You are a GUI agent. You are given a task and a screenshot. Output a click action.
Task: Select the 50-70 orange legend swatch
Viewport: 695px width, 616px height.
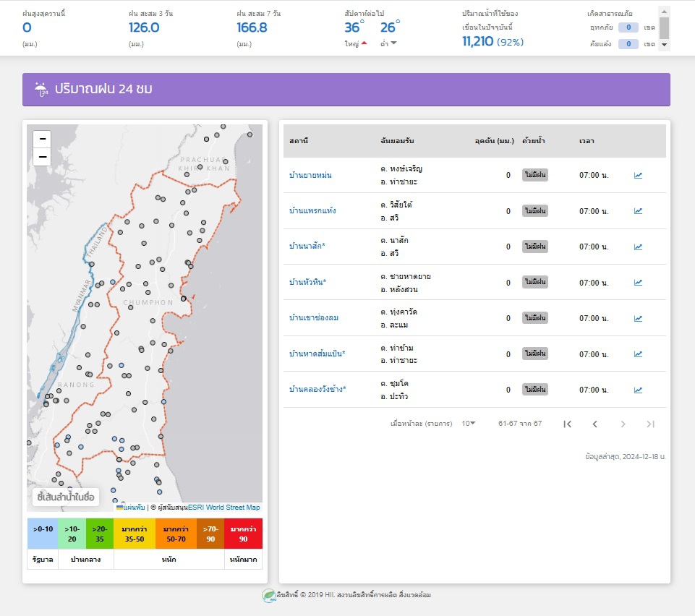[x=176, y=534]
